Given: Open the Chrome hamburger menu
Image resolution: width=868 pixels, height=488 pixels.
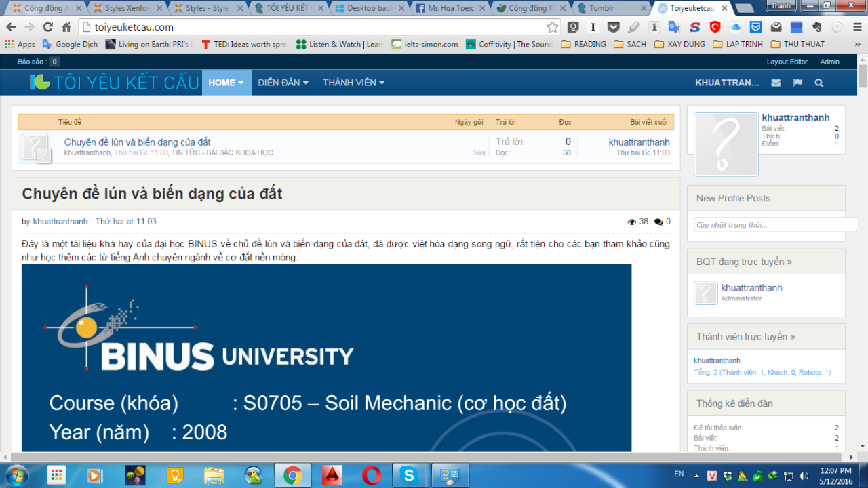Looking at the screenshot, I should point(856,27).
